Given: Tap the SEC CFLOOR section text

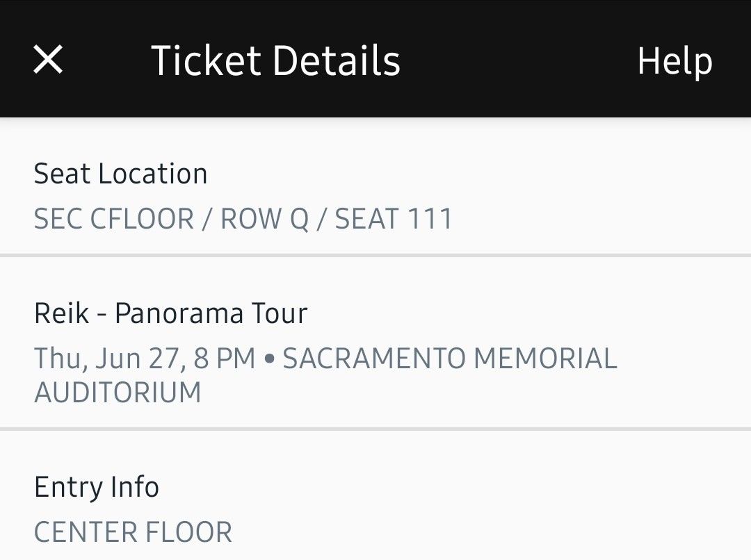Looking at the screenshot, I should click(x=113, y=220).
